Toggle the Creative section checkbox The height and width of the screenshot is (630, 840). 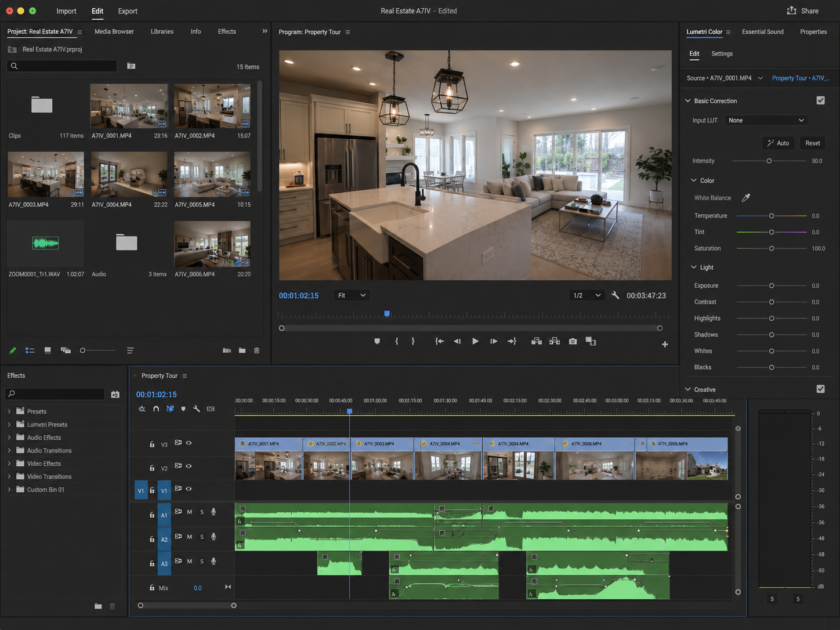point(820,389)
